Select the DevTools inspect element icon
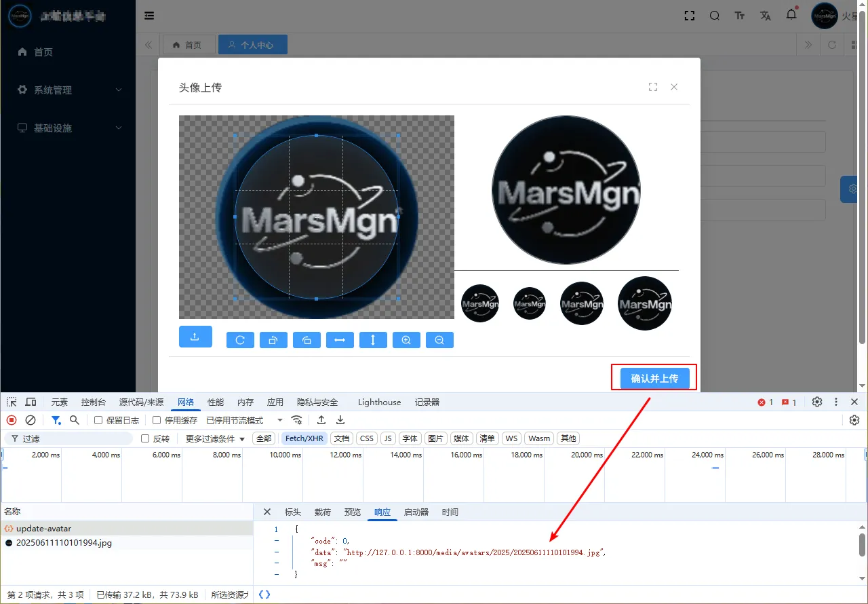This screenshot has width=868, height=604. [12, 402]
